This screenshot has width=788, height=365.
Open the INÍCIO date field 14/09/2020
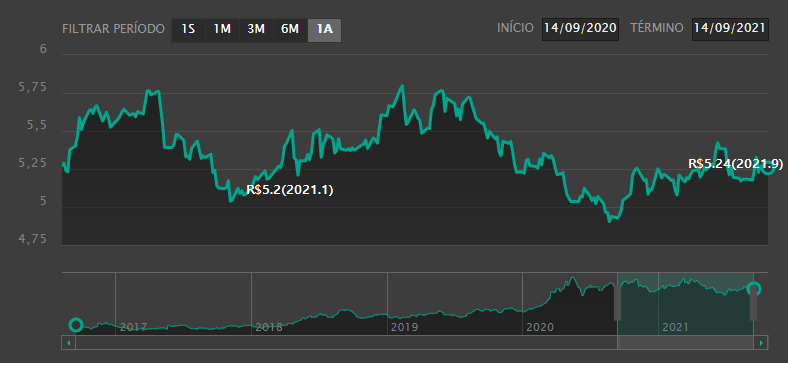point(580,28)
